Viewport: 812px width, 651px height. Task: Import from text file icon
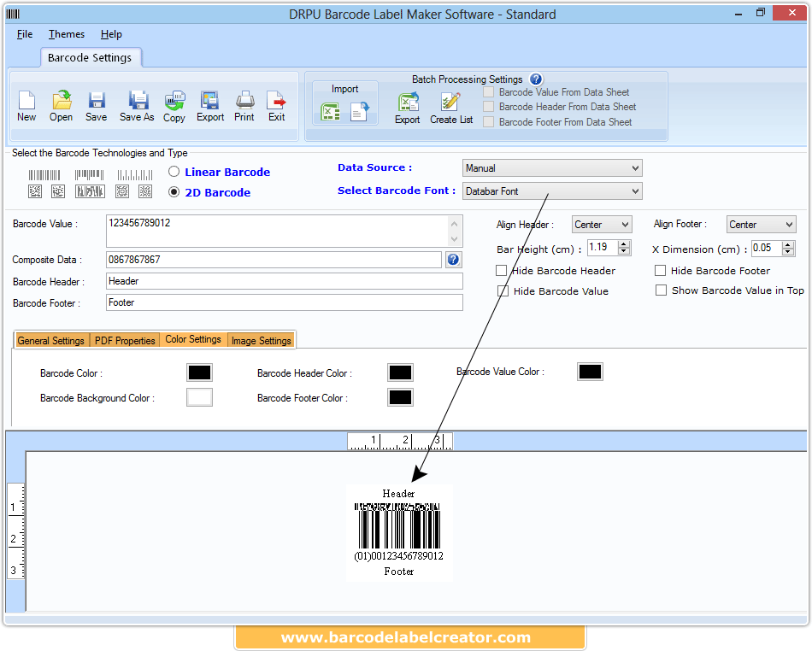[359, 111]
